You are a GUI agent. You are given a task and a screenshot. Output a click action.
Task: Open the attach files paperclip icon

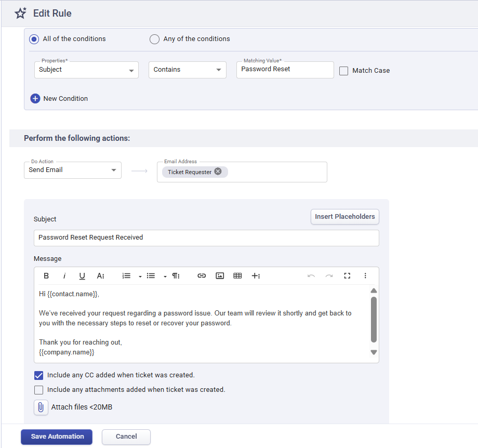tap(41, 407)
